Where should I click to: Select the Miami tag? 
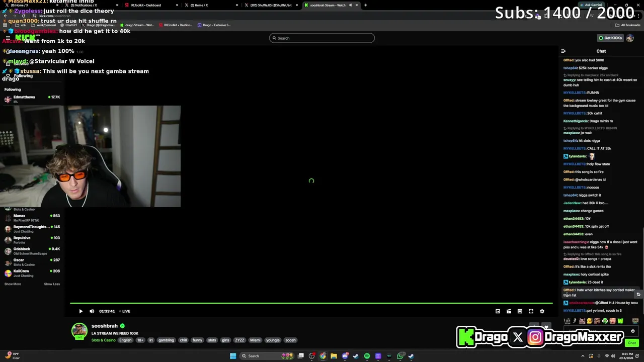click(256, 340)
